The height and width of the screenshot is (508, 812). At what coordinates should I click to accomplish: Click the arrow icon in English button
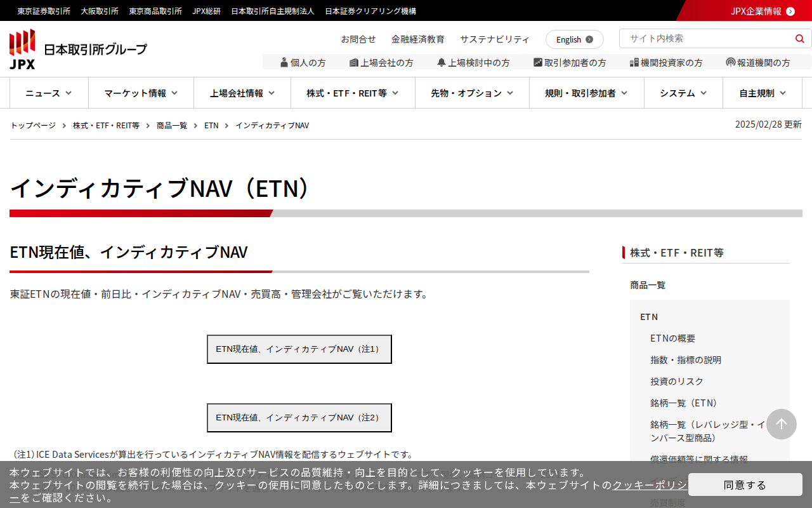pyautogui.click(x=589, y=39)
